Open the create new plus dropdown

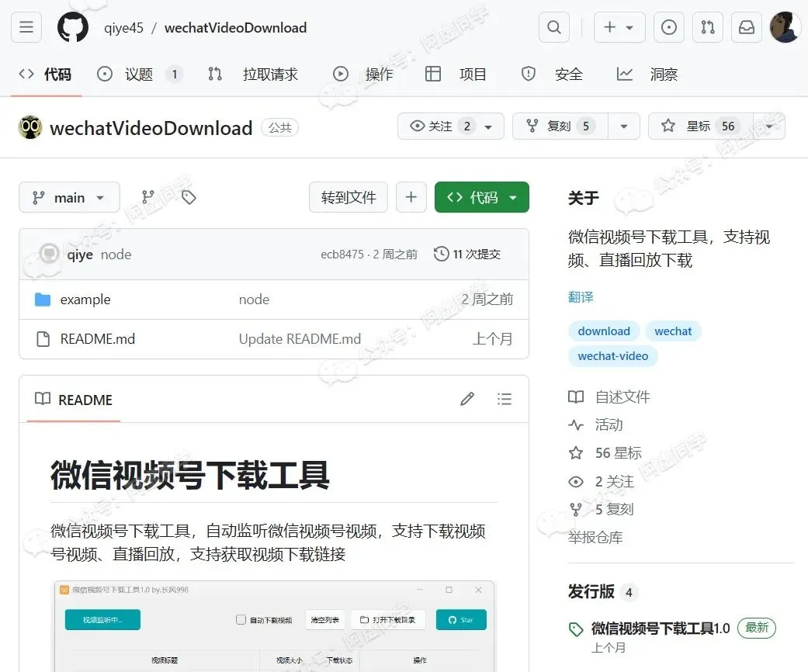click(619, 27)
